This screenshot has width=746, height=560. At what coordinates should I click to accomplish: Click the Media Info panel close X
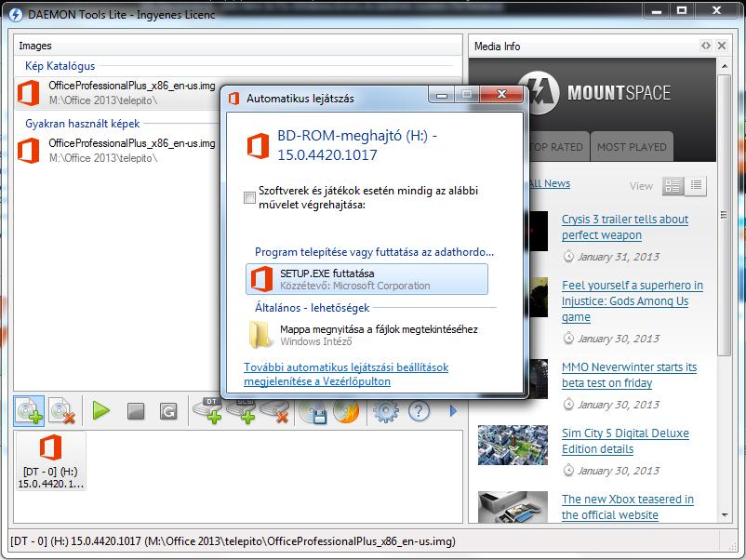point(722,46)
